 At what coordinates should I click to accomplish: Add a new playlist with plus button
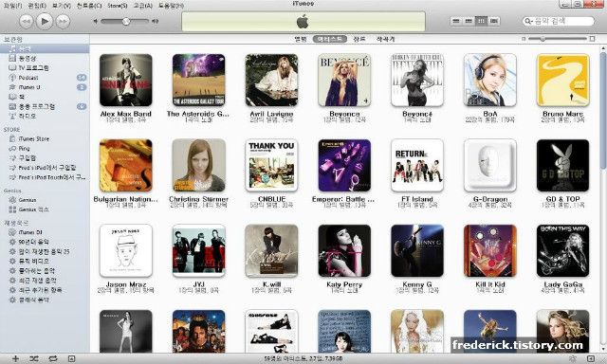15,358
